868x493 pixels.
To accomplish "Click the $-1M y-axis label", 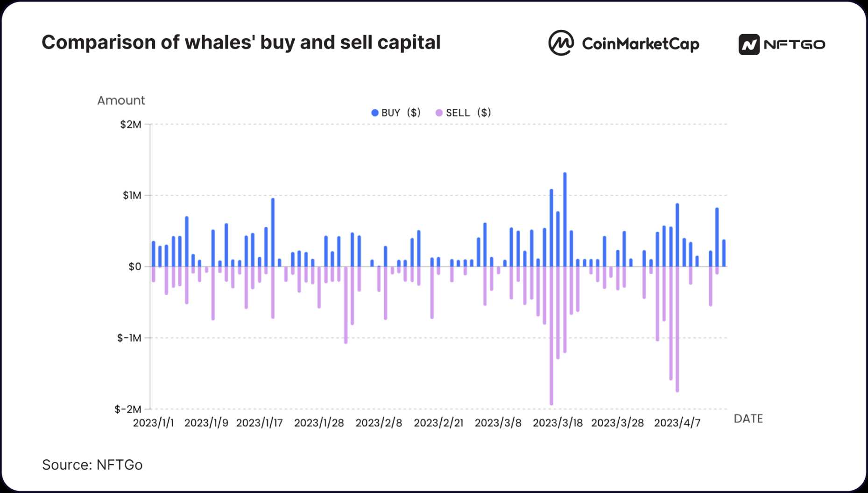I will click(129, 338).
